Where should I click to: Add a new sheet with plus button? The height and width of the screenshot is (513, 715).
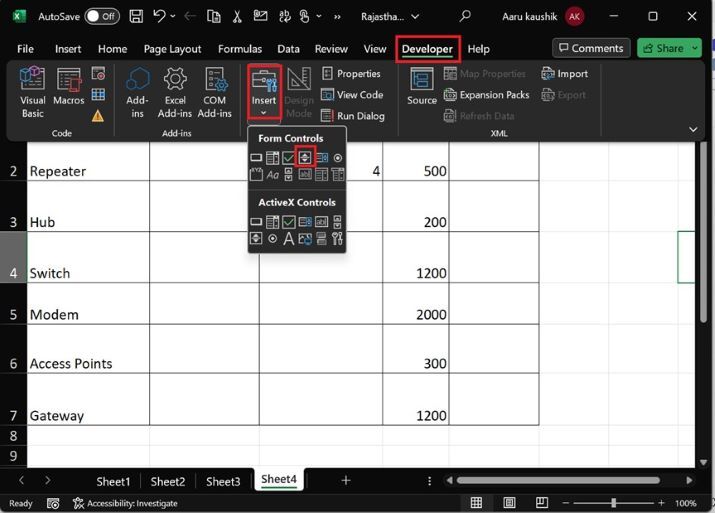346,481
